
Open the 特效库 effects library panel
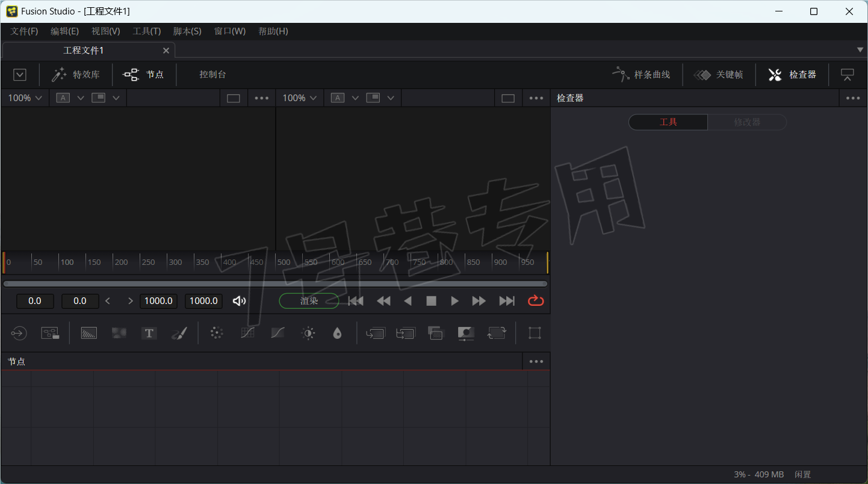pos(75,75)
